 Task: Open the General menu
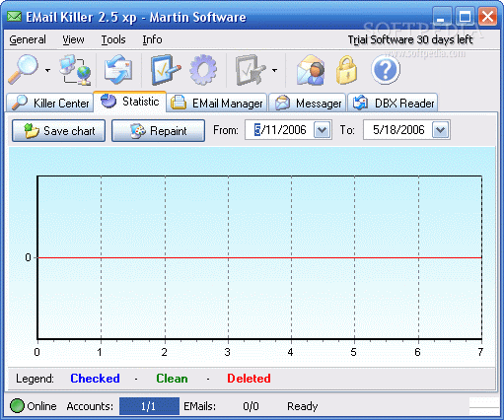point(28,39)
